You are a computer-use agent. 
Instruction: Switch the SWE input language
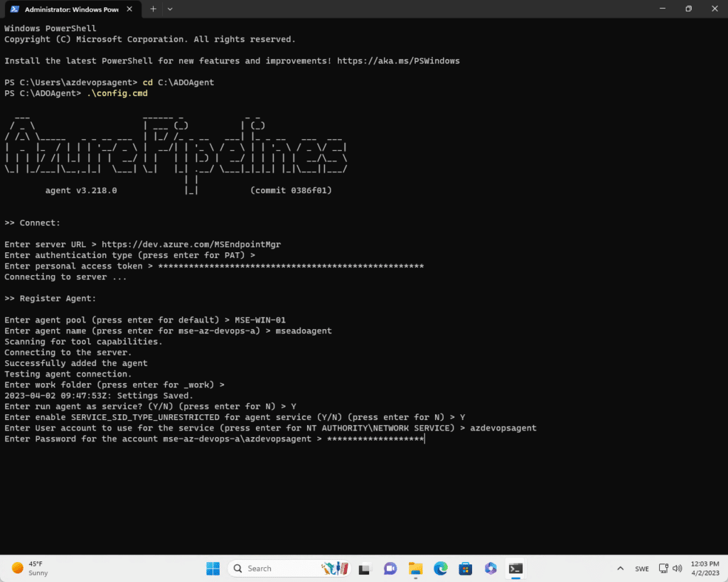pos(642,568)
